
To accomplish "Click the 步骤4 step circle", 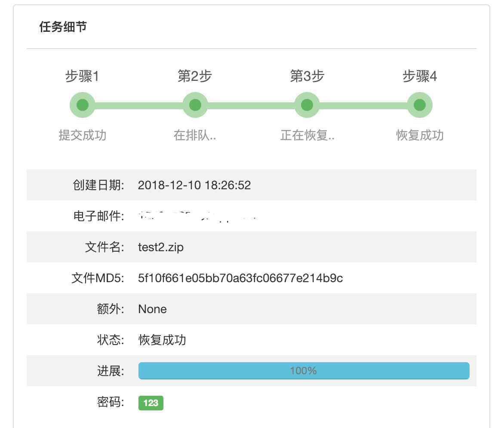I will click(420, 105).
